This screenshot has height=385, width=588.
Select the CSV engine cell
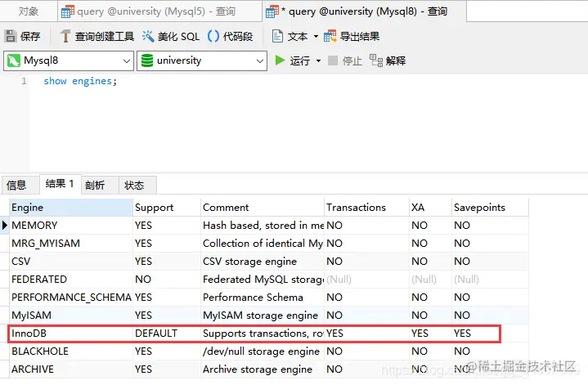coord(71,262)
